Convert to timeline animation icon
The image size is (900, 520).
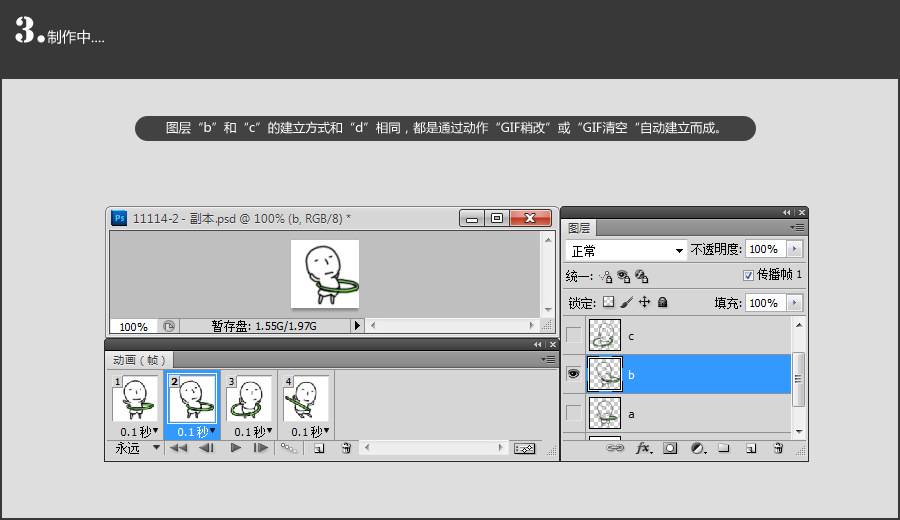525,449
